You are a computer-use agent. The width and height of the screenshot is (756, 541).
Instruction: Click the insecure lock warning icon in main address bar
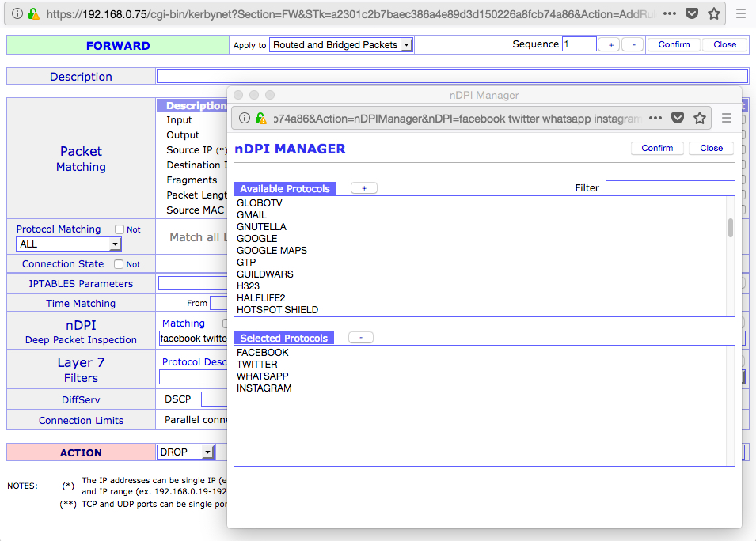click(x=34, y=13)
